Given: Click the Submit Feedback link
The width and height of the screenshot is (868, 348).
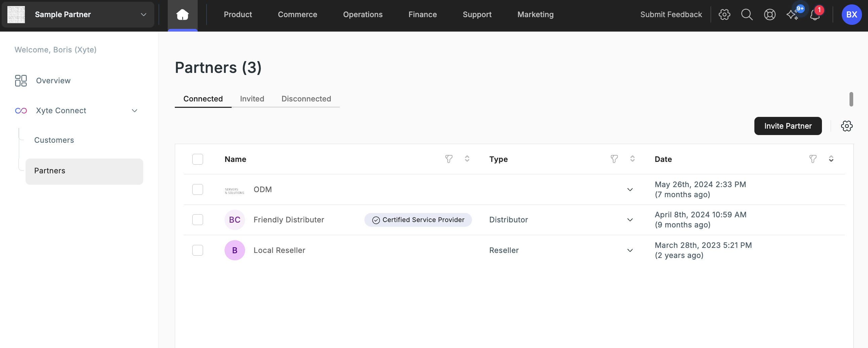Looking at the screenshot, I should 671,14.
